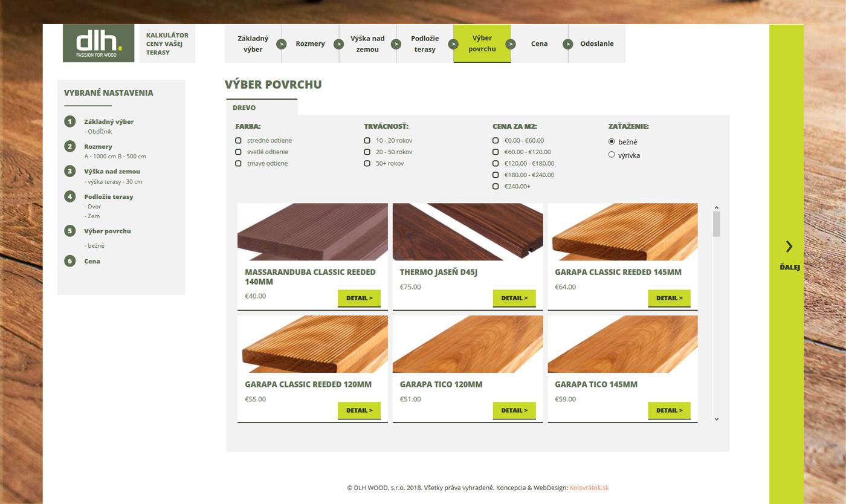Click the €40.00 price of Massaranduba
Screen dimensions: 846x504
[255, 296]
